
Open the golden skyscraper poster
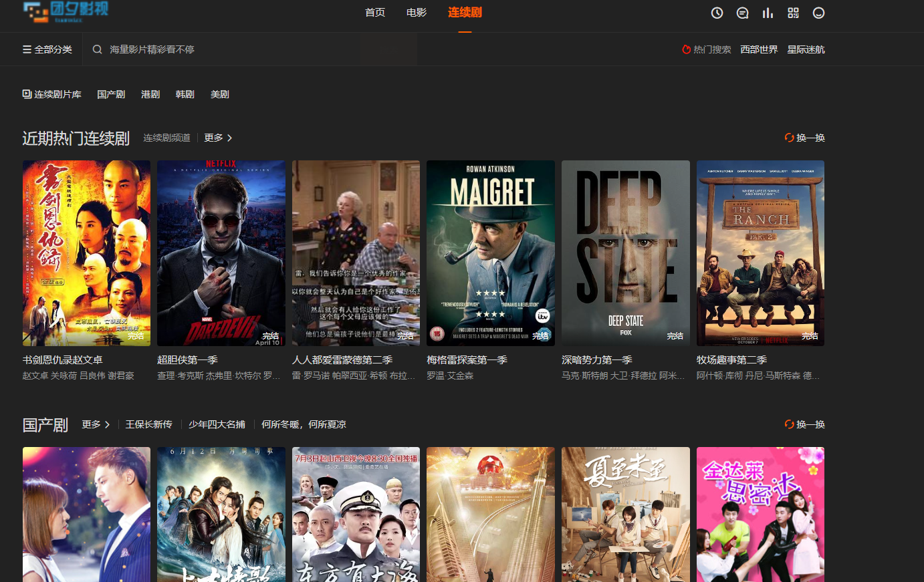click(491, 515)
